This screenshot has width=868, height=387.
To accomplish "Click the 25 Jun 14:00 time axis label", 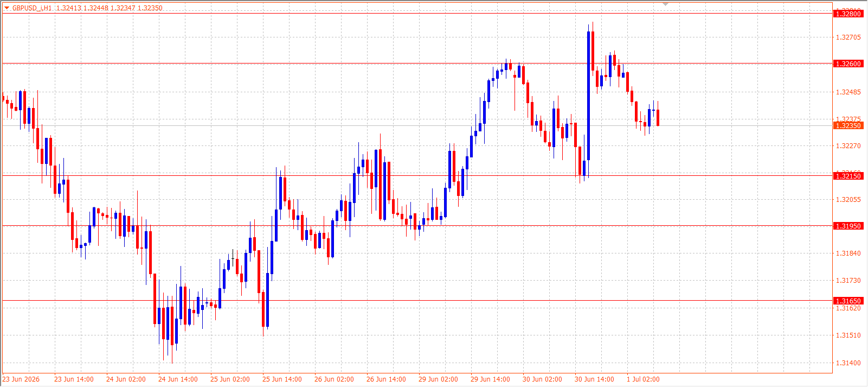I will (282, 379).
